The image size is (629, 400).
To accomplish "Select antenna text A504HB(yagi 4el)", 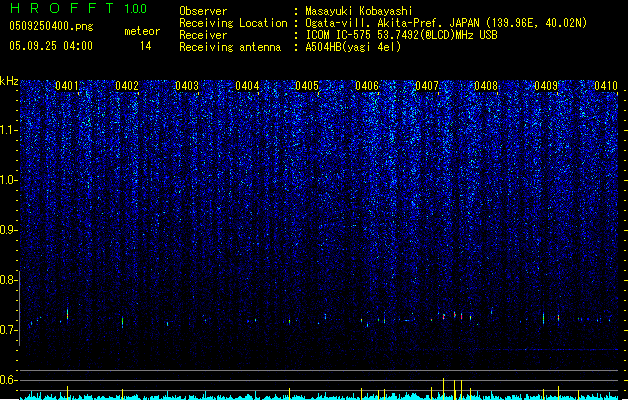I will click(353, 47).
